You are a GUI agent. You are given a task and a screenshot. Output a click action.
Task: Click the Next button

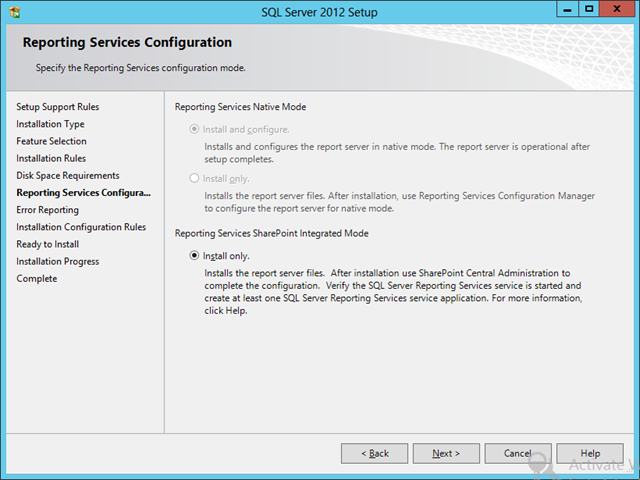[446, 453]
